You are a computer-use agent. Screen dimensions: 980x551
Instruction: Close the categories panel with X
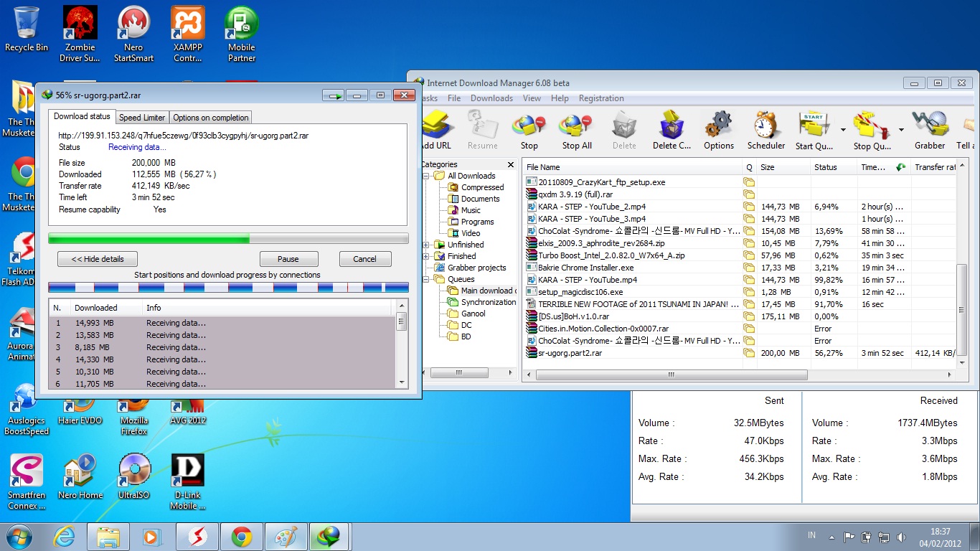coord(511,164)
